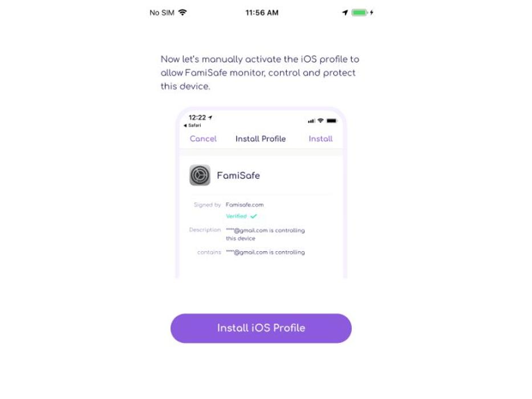532x399 pixels.
Task: Click the Cancel link in mockup
Action: coord(203,139)
